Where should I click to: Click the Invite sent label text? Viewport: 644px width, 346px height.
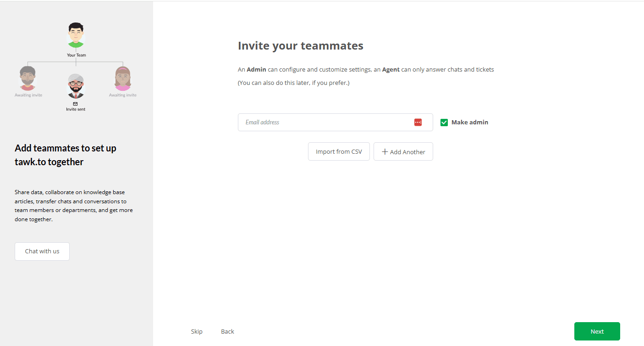[x=76, y=109]
